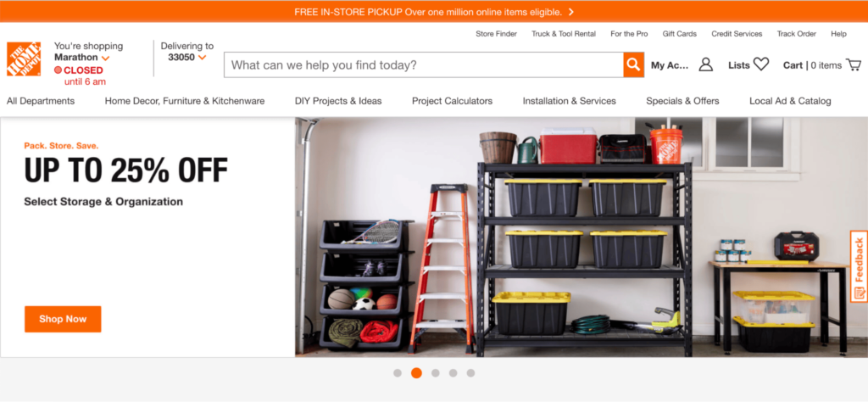The height and width of the screenshot is (402, 868).
Task: Click the Lists heart icon
Action: click(x=761, y=64)
